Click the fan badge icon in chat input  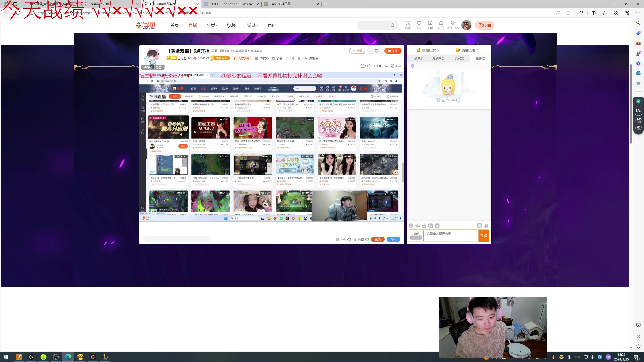click(x=416, y=236)
